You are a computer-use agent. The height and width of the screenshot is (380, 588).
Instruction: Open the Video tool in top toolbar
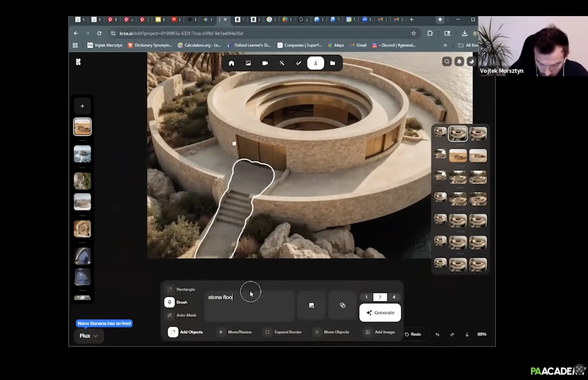click(265, 63)
